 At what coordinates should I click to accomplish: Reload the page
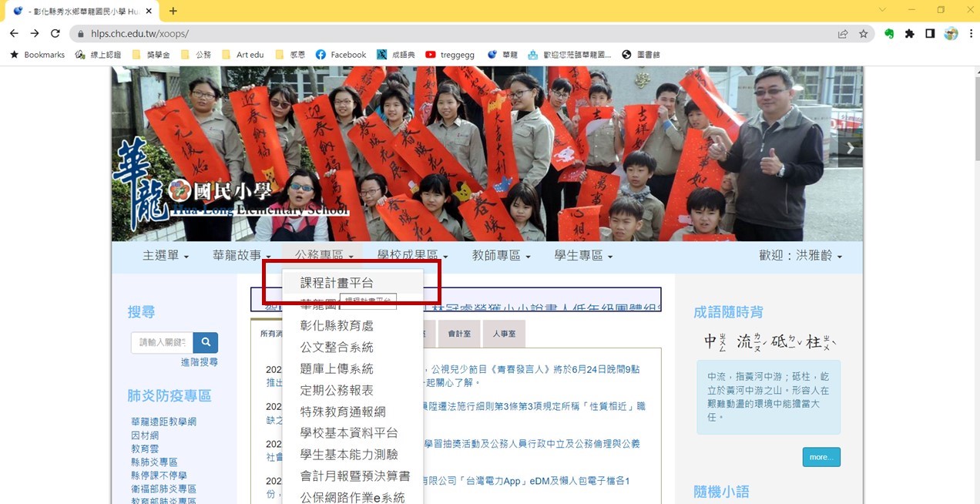54,34
